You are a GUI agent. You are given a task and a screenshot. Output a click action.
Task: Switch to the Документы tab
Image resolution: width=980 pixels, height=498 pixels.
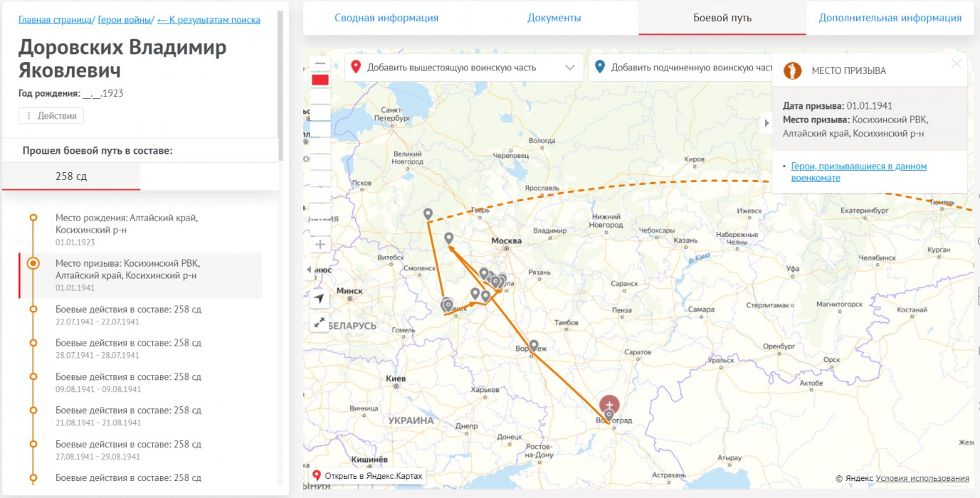554,18
